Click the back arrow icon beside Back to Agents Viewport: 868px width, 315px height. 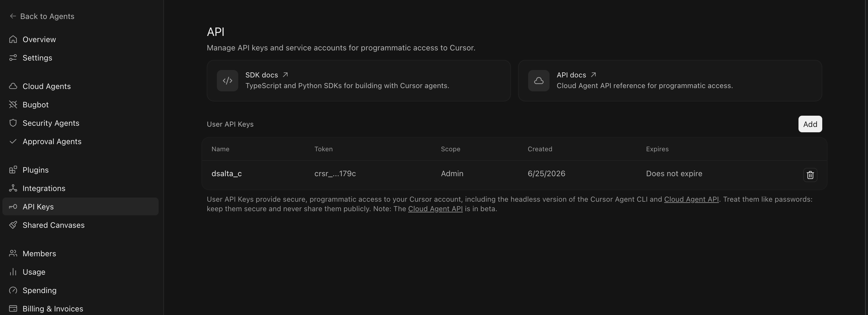pyautogui.click(x=13, y=16)
